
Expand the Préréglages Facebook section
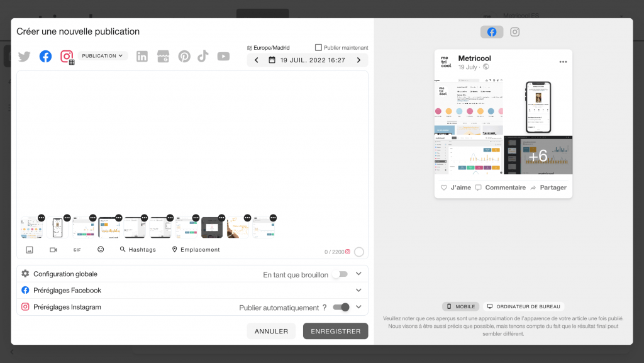(358, 290)
